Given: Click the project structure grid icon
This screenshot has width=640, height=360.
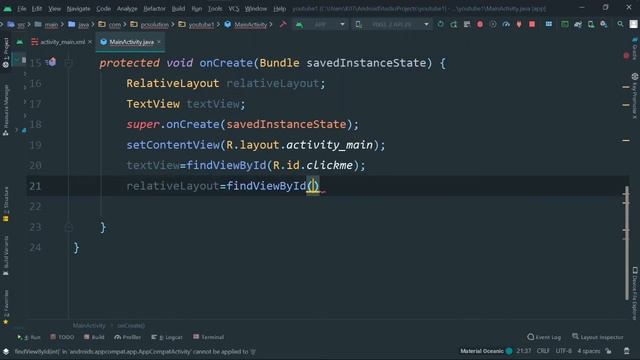Looking at the screenshot, I should 549,24.
